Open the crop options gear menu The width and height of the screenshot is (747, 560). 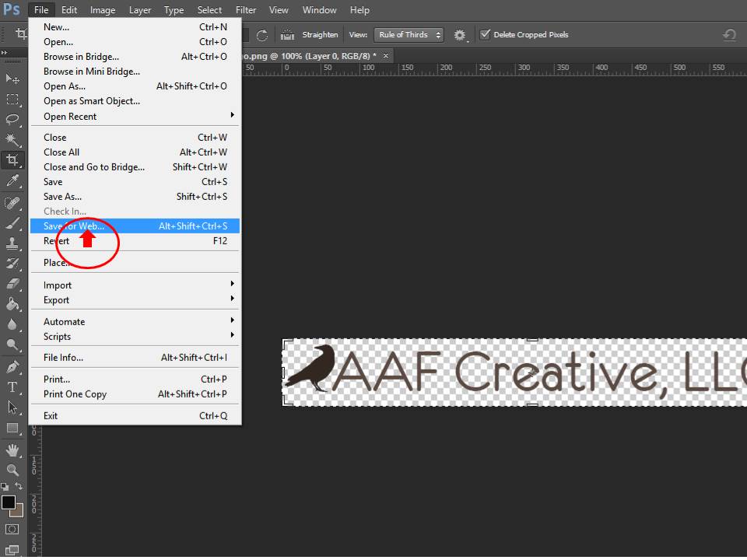pos(460,35)
